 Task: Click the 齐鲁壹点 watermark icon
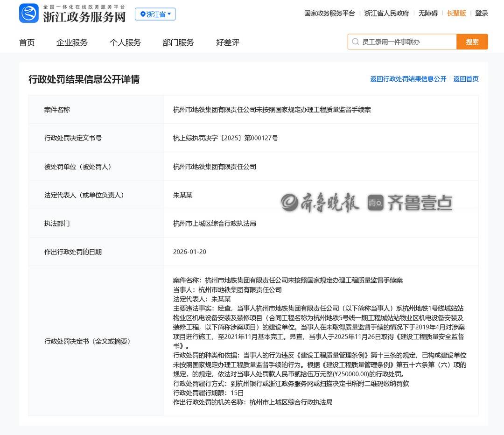pyautogui.click(x=376, y=203)
